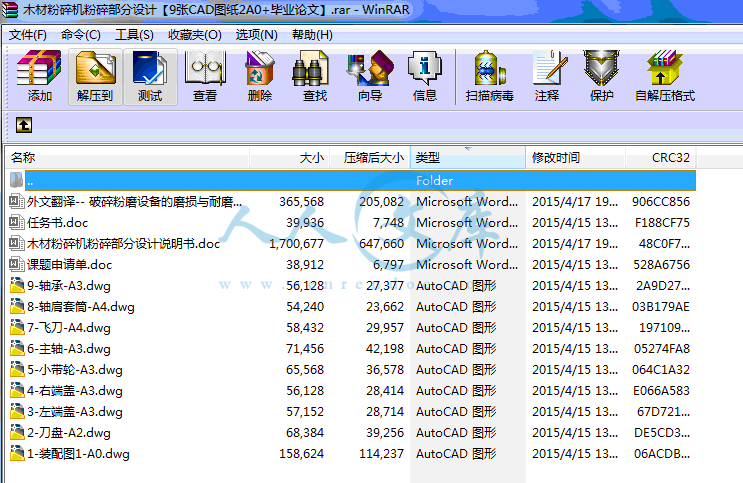Click the View (查看) icon
The height and width of the screenshot is (483, 743).
pos(205,68)
